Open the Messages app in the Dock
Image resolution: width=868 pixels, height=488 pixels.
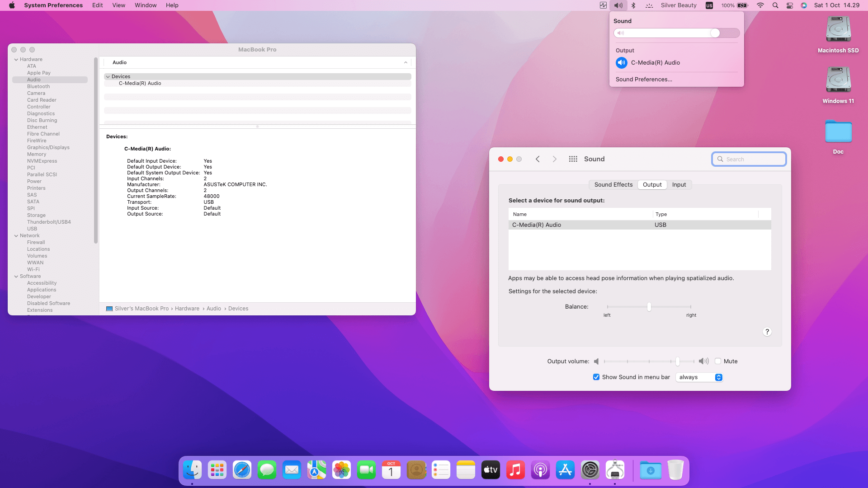coord(267,470)
